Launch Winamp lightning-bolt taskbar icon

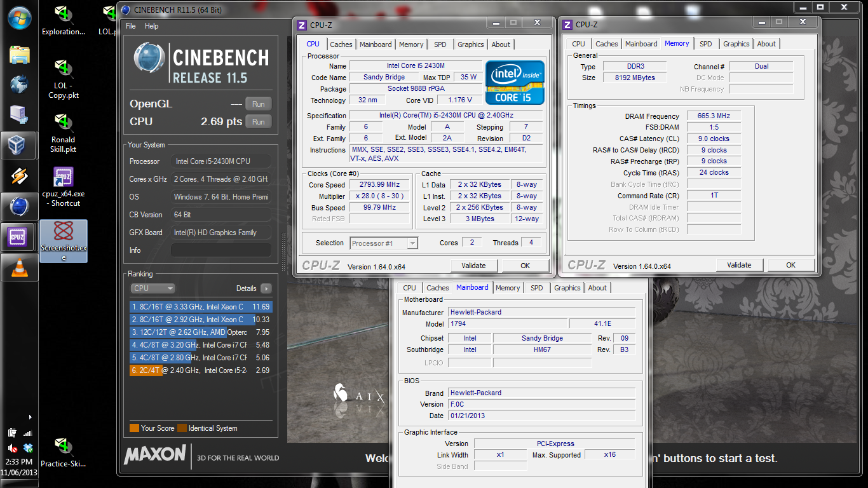coord(19,176)
